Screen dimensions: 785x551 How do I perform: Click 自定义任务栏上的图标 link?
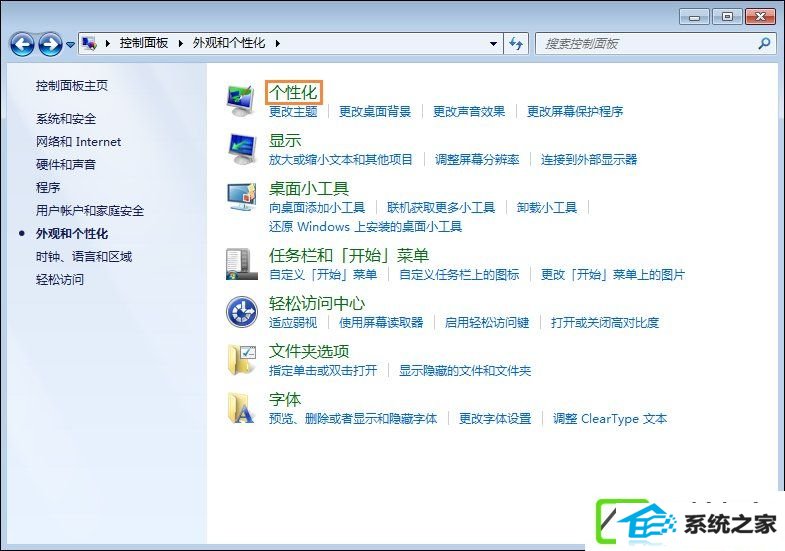tap(459, 275)
